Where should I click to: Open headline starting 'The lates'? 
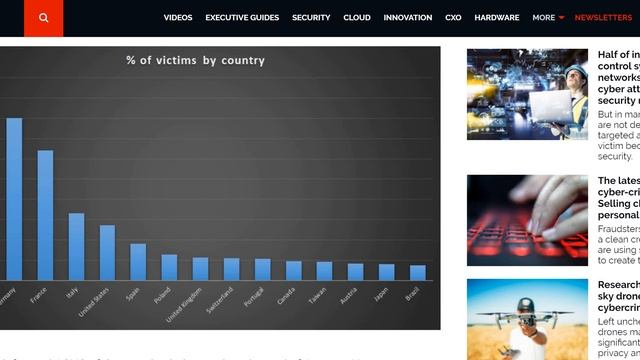point(619,198)
